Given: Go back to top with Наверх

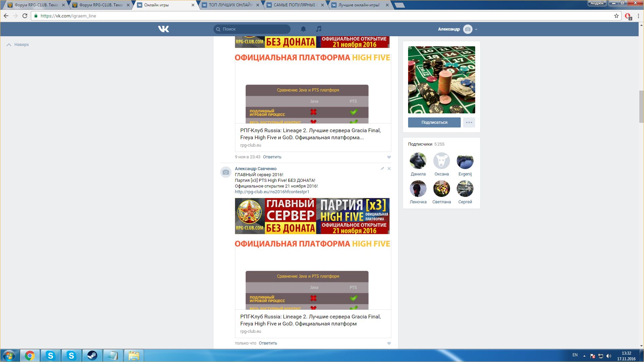Looking at the screenshot, I should click(x=18, y=45).
